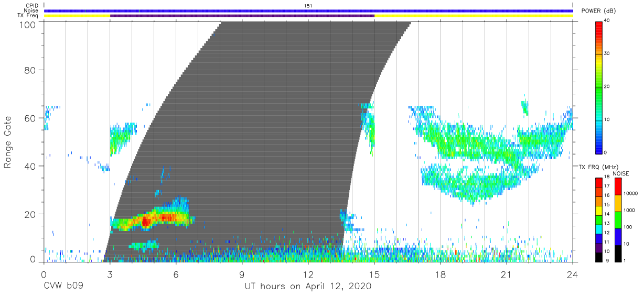Image resolution: width=644 pixels, height=297 pixels.
Task: Click the POWER (dB) color bar
Action: 599,87
